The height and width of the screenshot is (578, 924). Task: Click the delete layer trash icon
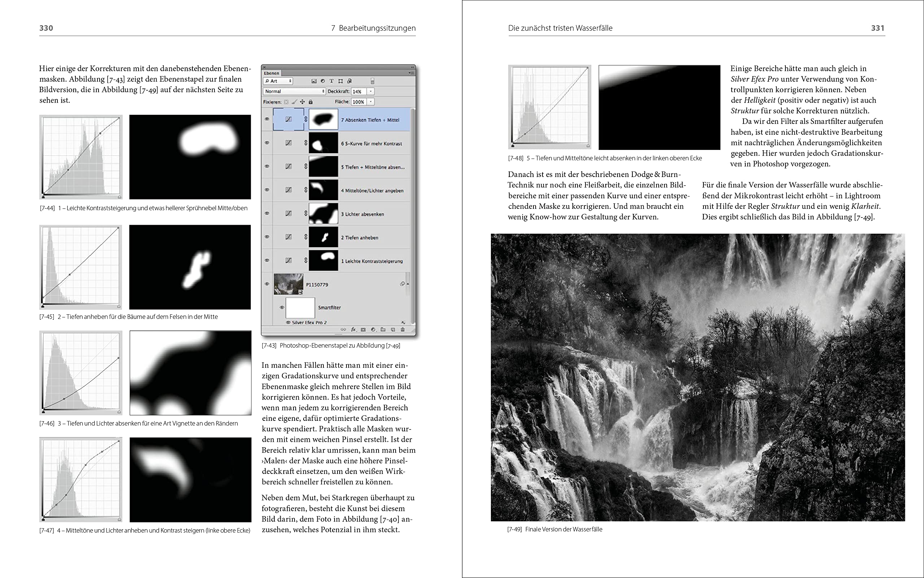pos(402,329)
